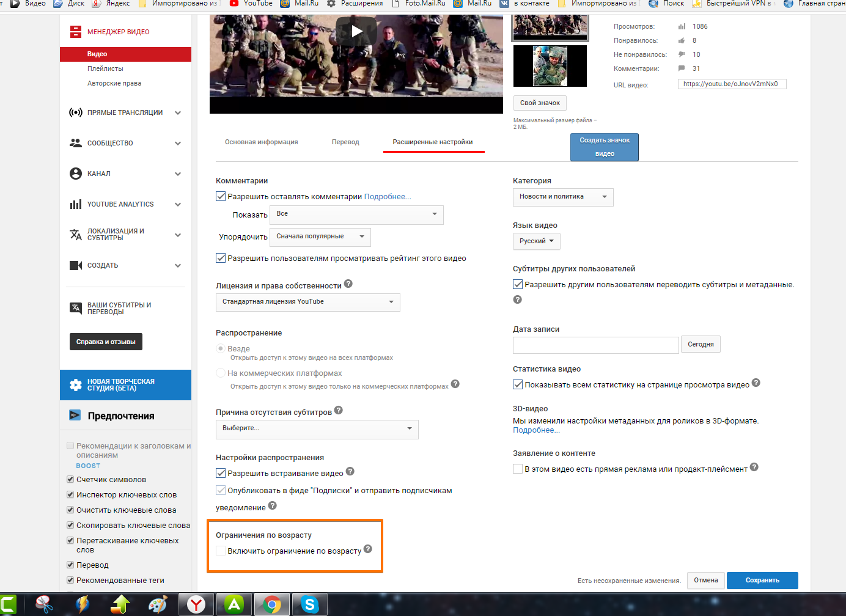846x616 pixels.
Task: Select the На коммерческих платформах radio button
Action: point(220,373)
